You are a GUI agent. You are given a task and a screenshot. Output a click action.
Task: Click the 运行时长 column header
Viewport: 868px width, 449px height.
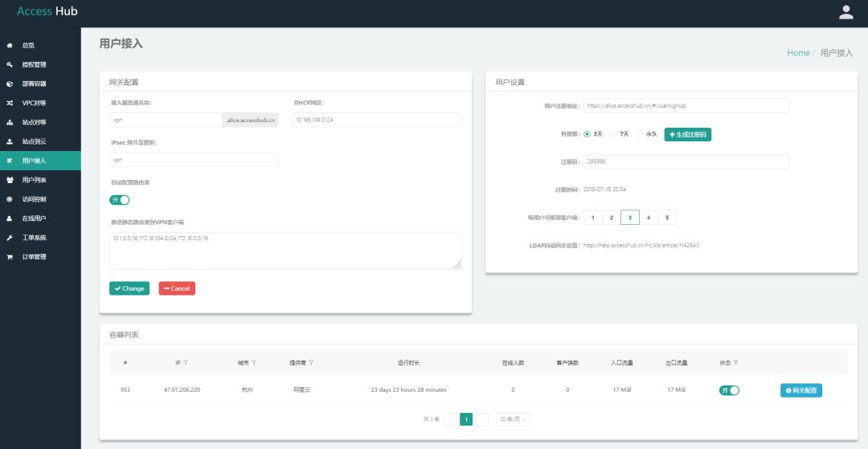pyautogui.click(x=408, y=363)
